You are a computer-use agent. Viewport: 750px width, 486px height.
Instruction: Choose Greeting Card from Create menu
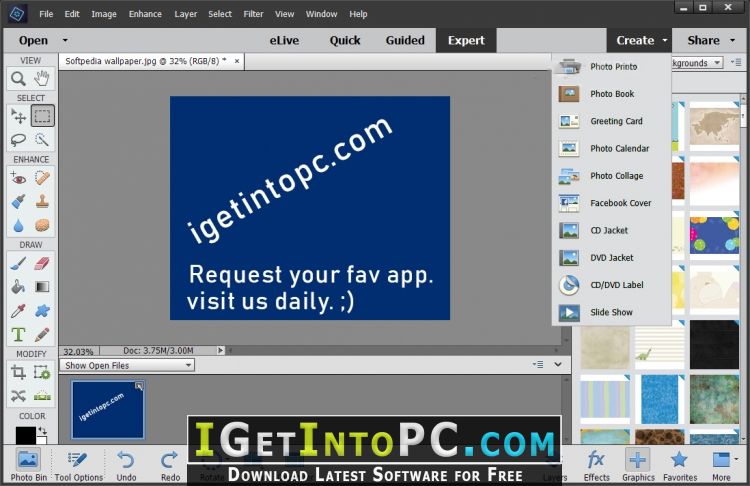611,121
